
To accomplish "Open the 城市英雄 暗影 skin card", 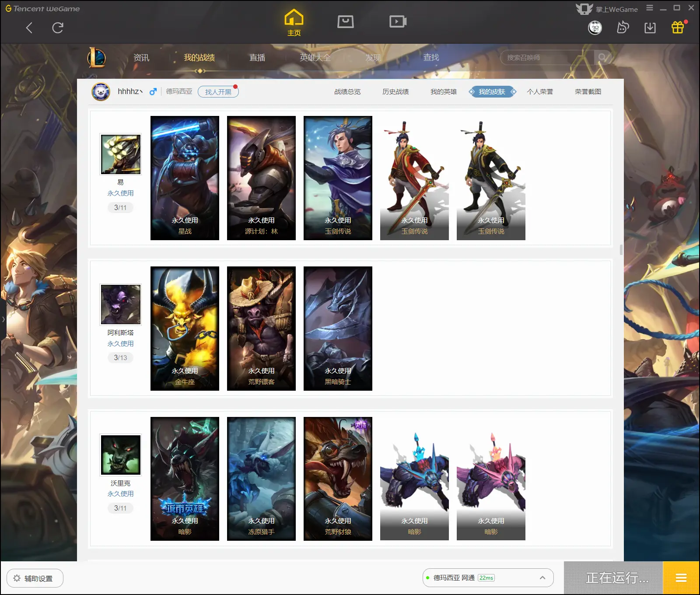I will click(x=185, y=479).
